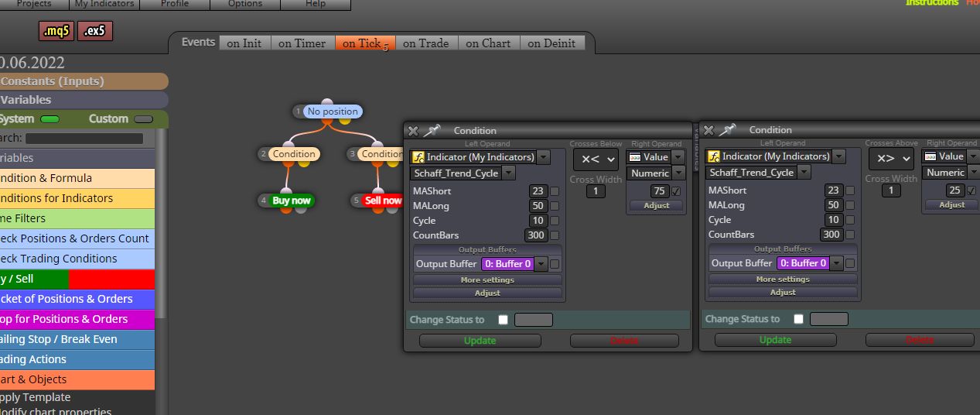Click the blocks search field
Image resolution: width=980 pixels, height=415 pixels.
point(84,139)
